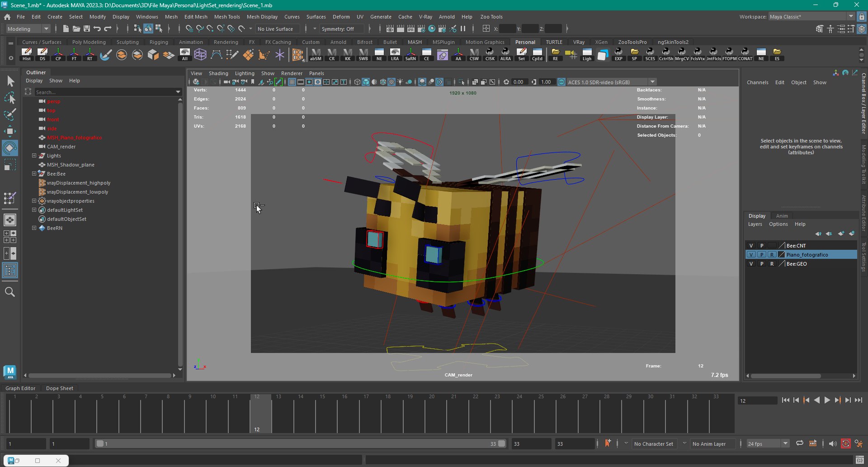868x467 pixels.
Task: Activate the Select tool in the toolbox
Action: coord(10,81)
